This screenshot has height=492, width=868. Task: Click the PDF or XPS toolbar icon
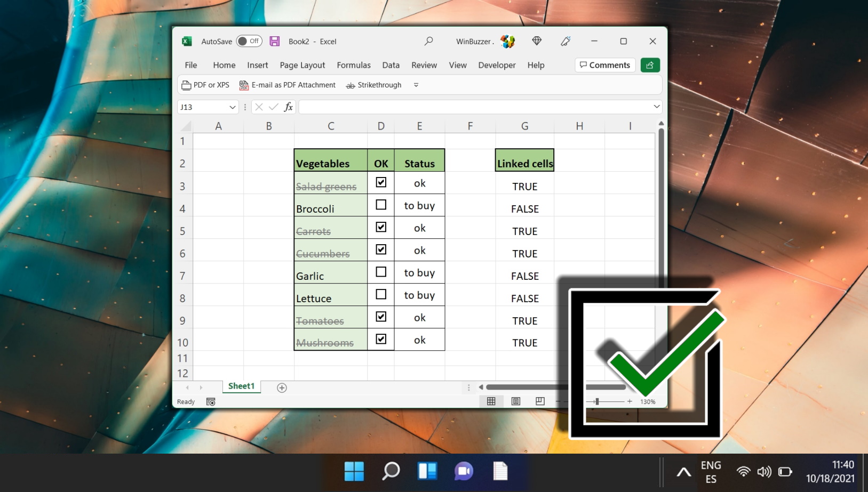(x=186, y=85)
